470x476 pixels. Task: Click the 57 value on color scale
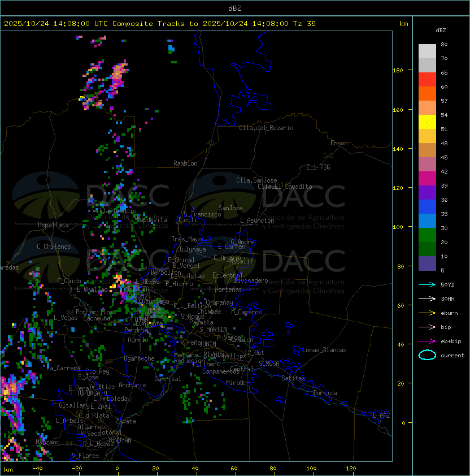pos(444,101)
